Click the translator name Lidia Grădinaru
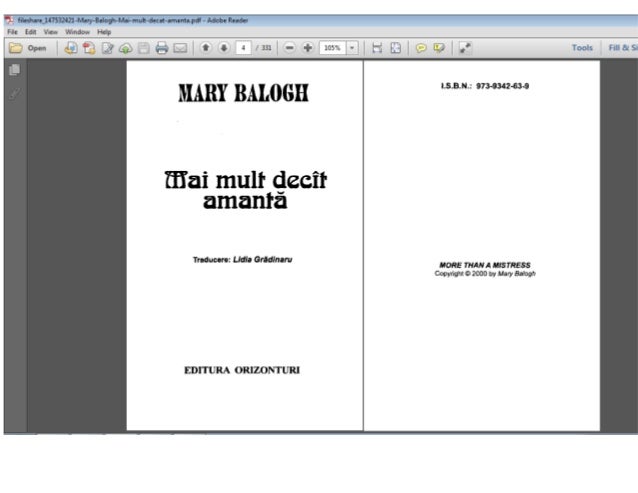Viewport: 638px width, 493px height. pyautogui.click(x=262, y=260)
